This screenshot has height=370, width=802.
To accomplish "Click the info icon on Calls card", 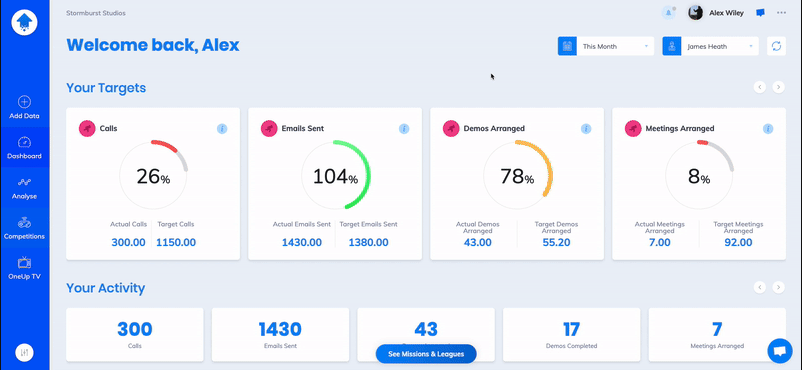I will [x=222, y=129].
